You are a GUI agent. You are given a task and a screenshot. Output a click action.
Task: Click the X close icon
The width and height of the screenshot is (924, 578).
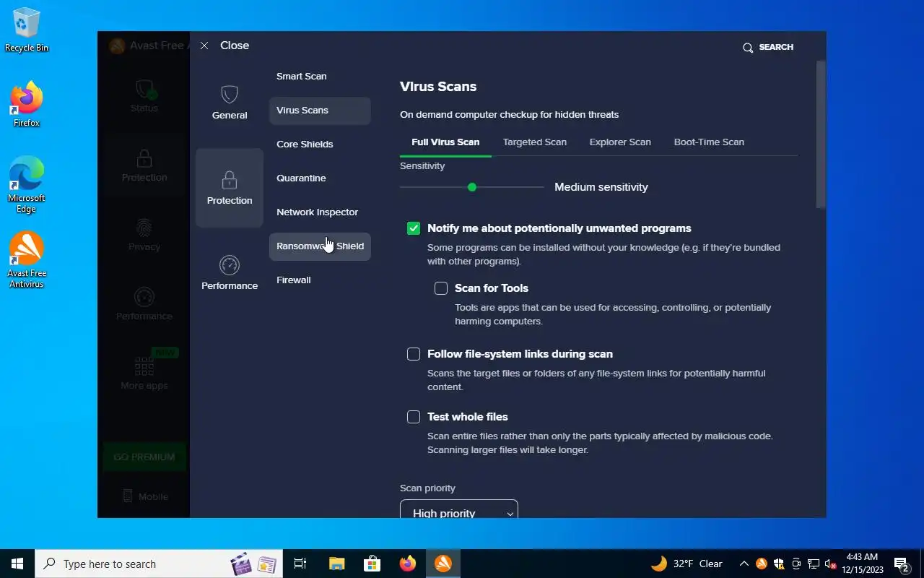[204, 46]
